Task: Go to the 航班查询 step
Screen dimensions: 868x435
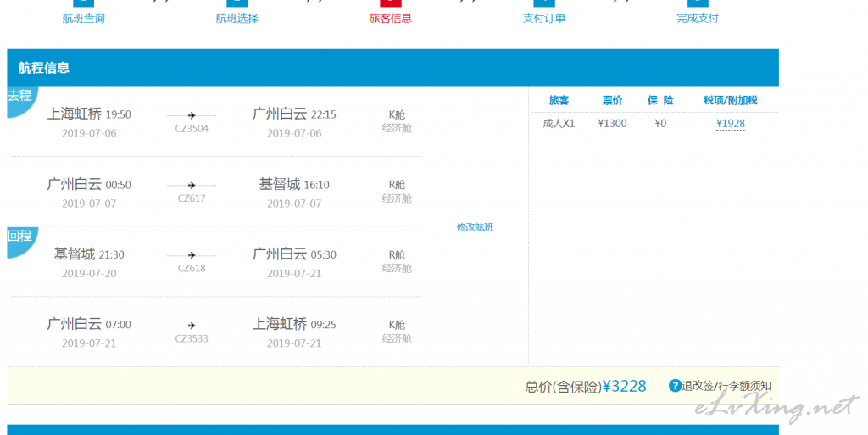Action: [x=84, y=18]
